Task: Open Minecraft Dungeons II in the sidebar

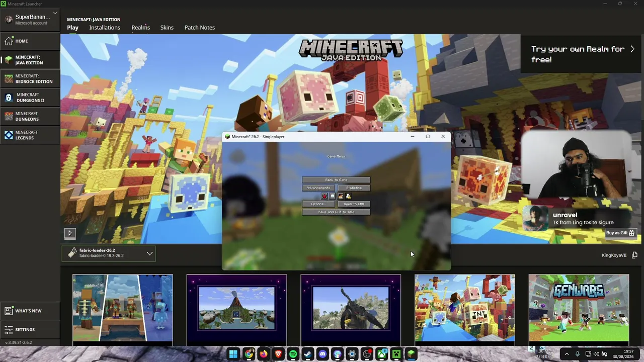Action: point(30,98)
